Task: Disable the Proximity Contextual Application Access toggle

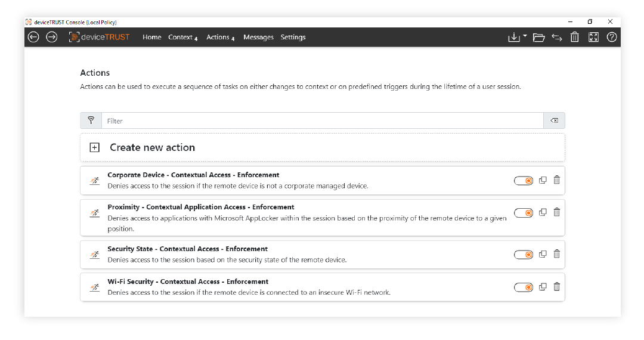Action: (524, 213)
